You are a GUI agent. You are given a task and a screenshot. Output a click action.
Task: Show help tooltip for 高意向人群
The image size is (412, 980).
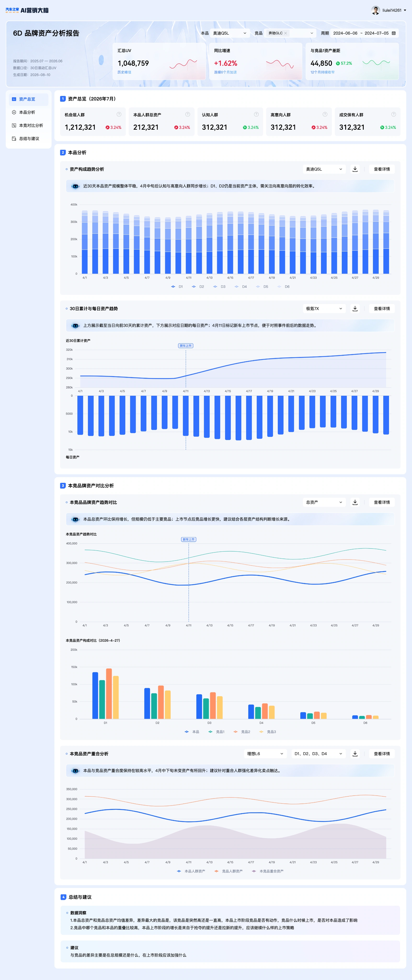325,114
